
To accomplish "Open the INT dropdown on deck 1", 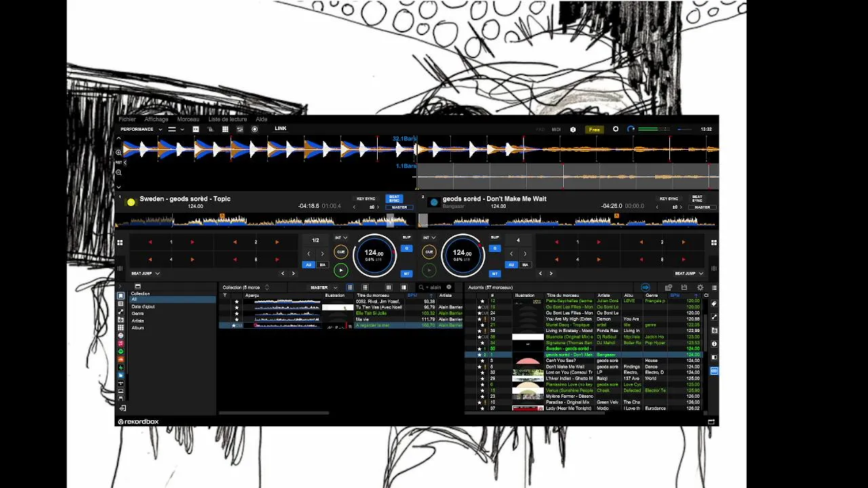I will point(341,238).
